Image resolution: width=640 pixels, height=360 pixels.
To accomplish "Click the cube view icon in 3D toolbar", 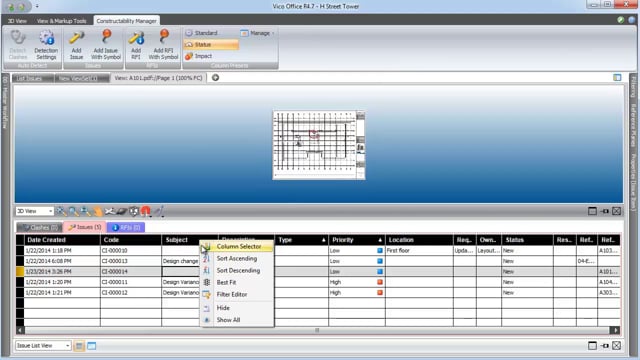I will tap(134, 211).
